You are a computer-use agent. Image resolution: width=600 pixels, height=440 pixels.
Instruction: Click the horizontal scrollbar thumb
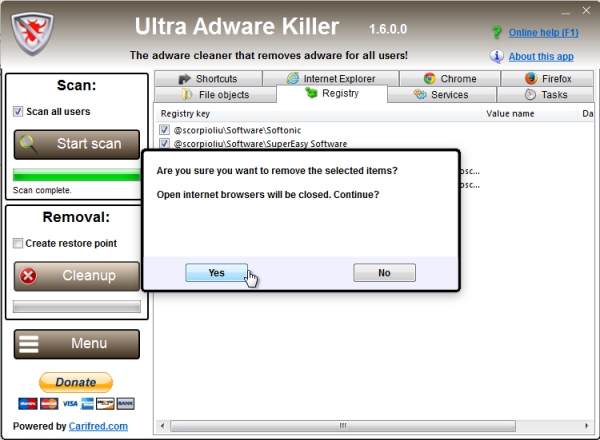coord(343,426)
